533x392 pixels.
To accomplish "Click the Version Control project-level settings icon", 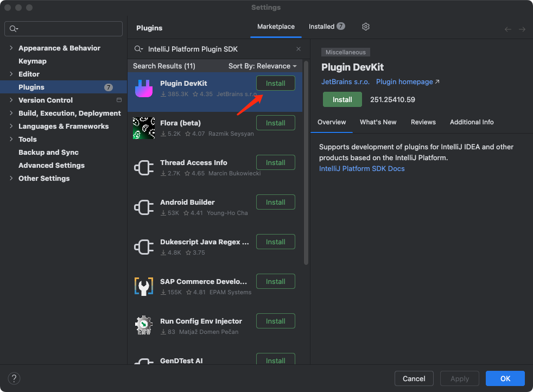I will pos(119,100).
